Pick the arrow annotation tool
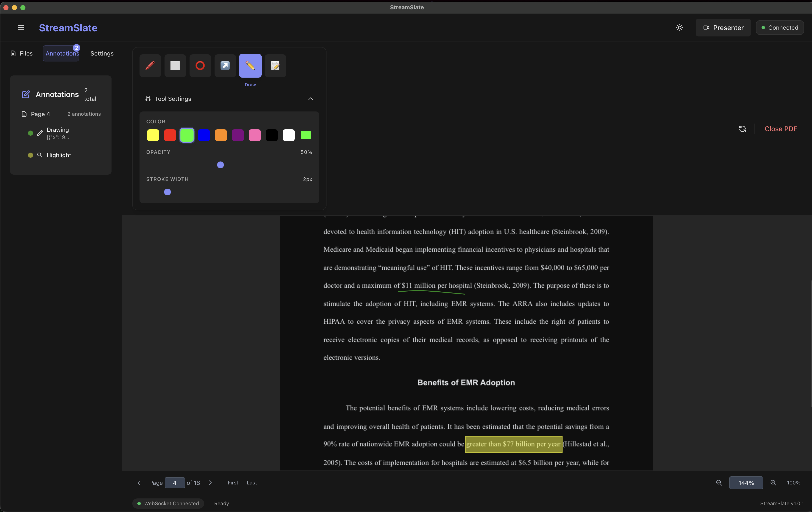 point(225,65)
